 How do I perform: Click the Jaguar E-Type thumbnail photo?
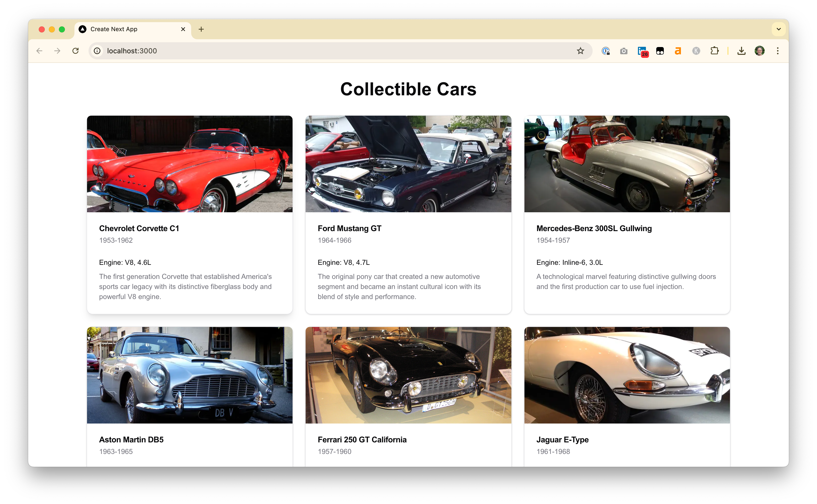[626, 375]
